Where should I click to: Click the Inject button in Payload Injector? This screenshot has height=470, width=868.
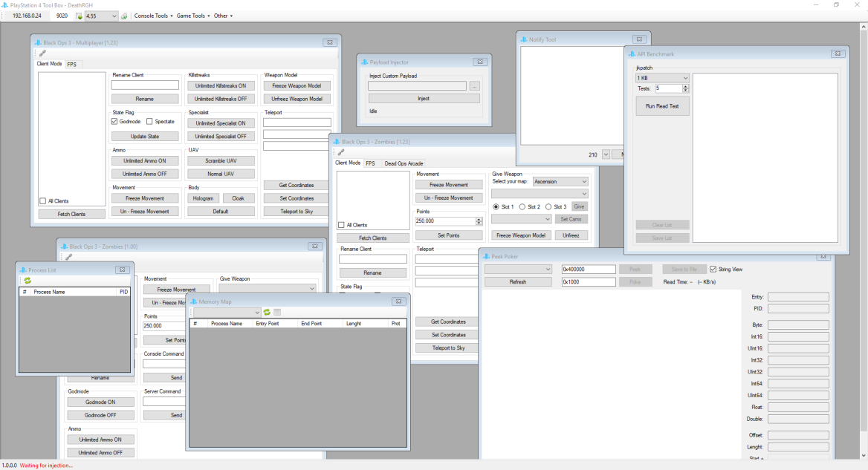pyautogui.click(x=424, y=99)
